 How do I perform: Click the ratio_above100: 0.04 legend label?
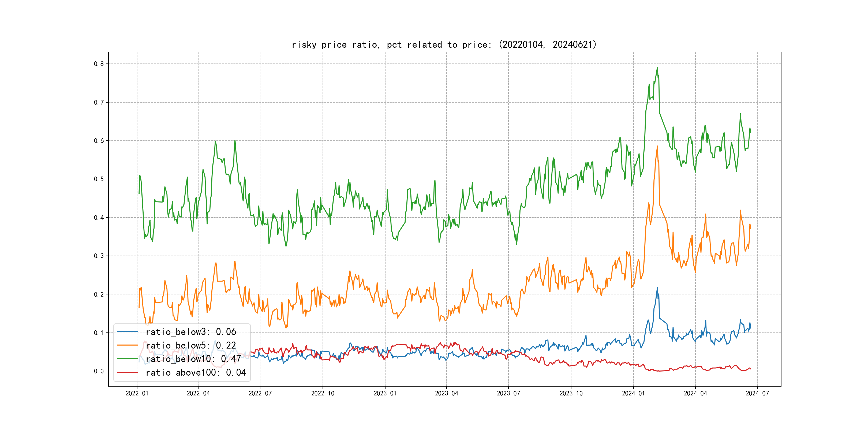coord(196,372)
